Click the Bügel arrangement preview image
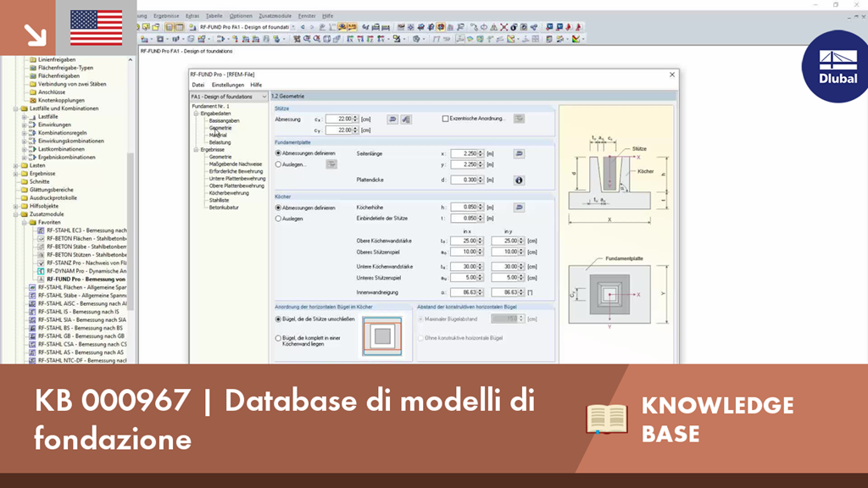This screenshot has height=488, width=868. (382, 336)
